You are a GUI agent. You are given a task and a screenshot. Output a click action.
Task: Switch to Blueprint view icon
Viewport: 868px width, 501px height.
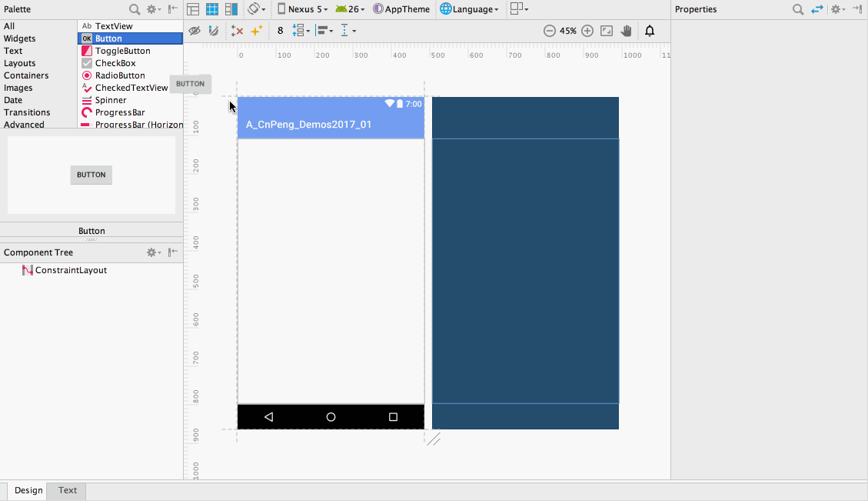pyautogui.click(x=212, y=9)
